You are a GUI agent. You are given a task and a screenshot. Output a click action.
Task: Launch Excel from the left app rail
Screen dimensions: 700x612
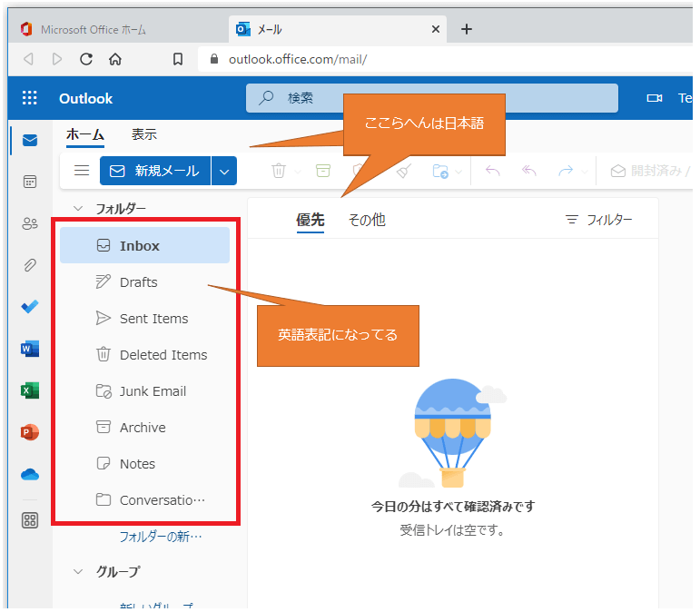[x=30, y=390]
